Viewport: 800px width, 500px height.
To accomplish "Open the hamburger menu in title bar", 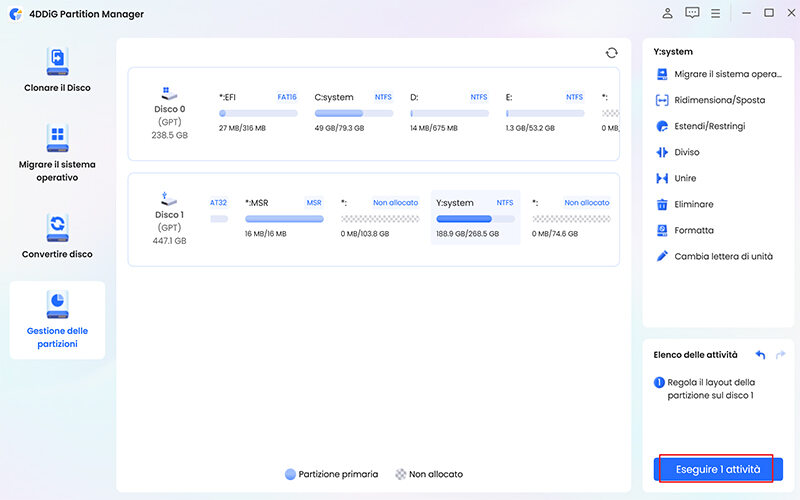I will tap(717, 13).
